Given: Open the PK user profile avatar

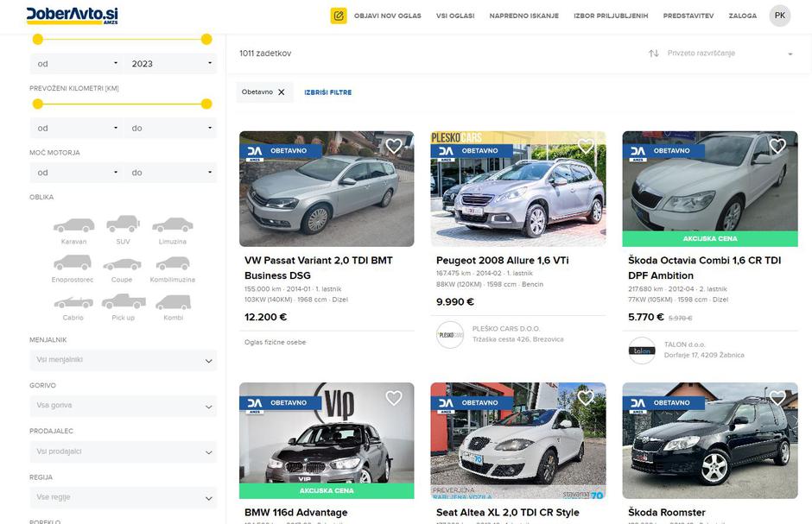Looking at the screenshot, I should pos(779,16).
